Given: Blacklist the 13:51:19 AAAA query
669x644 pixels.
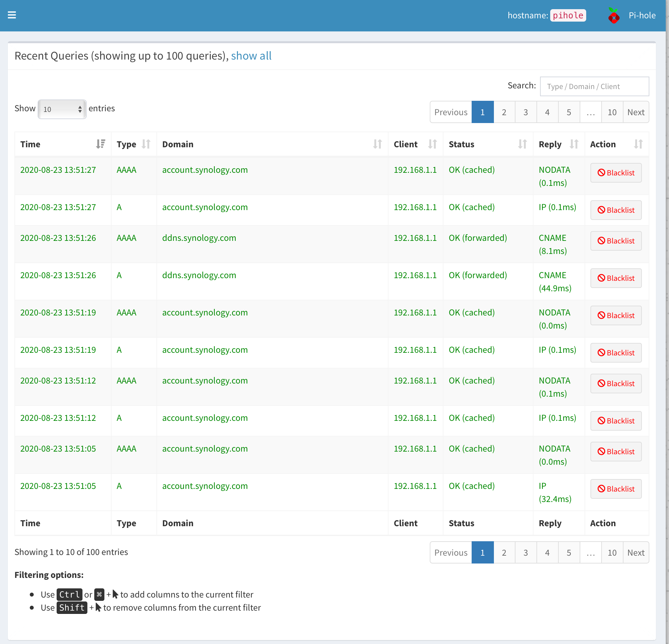Looking at the screenshot, I should point(616,315).
